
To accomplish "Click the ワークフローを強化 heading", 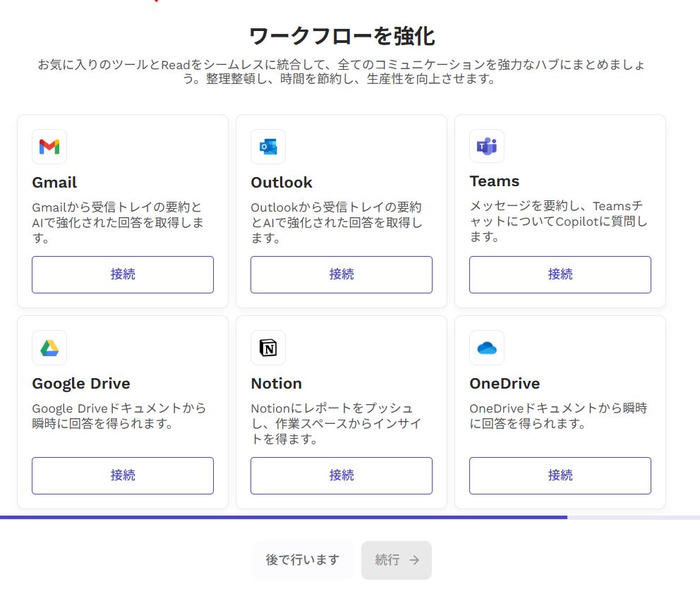I will coord(350,33).
